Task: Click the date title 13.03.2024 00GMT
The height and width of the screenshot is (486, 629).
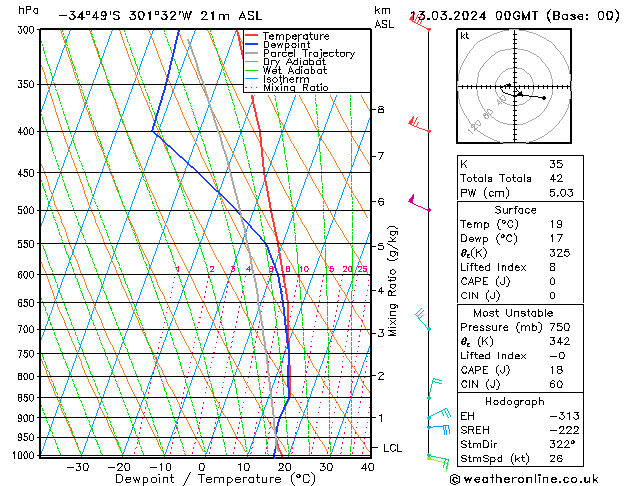Action: [474, 16]
